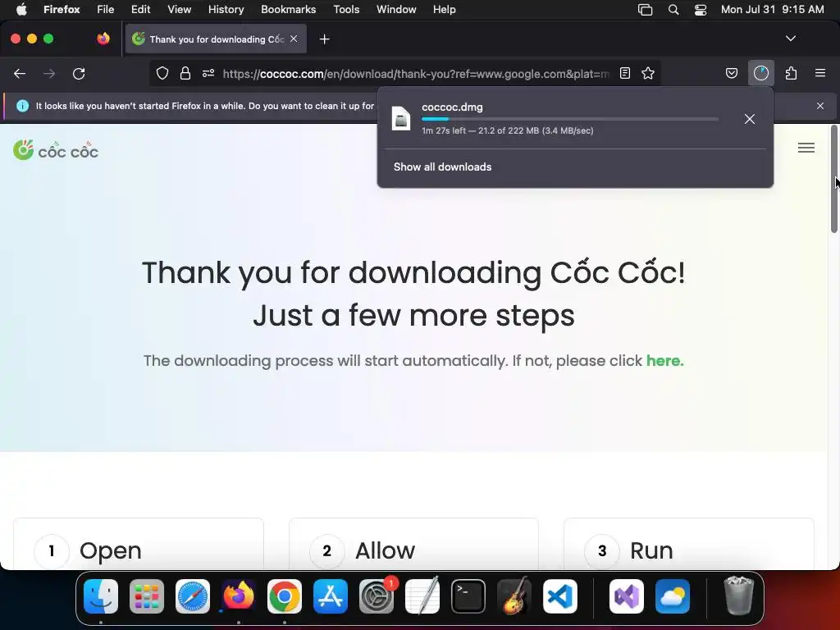Open tracking protection shield icon
Viewport: 840px width, 630px height.
(162, 73)
